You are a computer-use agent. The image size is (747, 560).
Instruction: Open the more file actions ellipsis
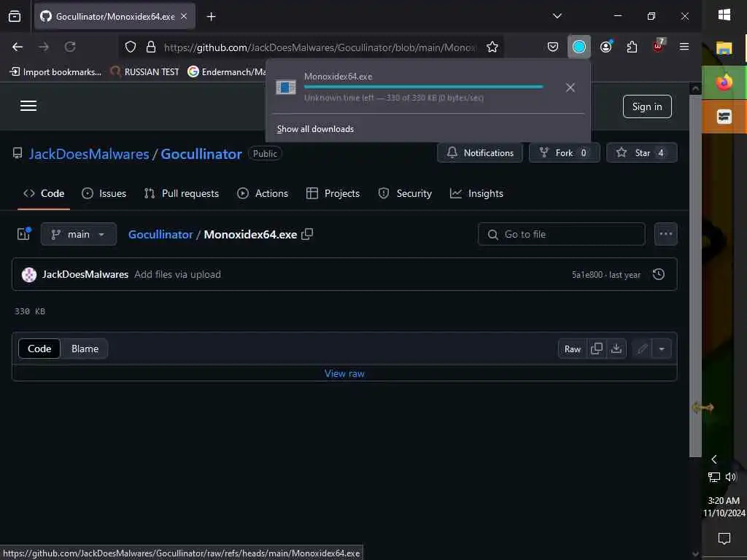click(665, 234)
